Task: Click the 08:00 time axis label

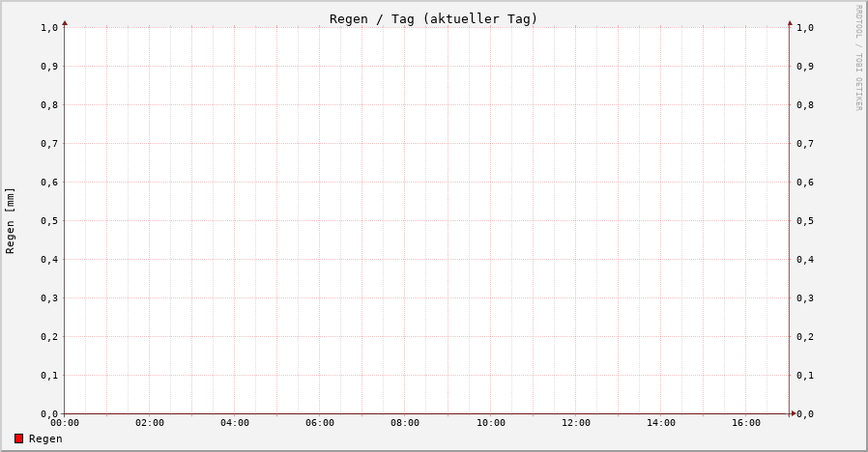Action: coord(405,423)
